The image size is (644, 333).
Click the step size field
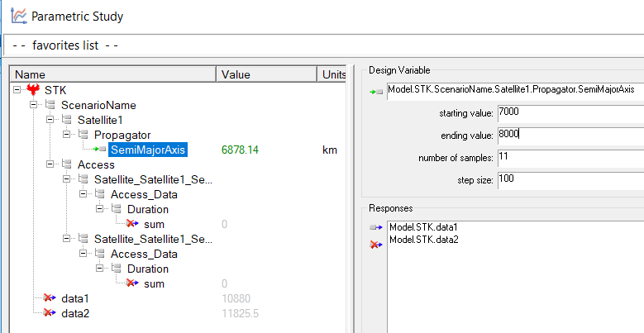tap(571, 180)
